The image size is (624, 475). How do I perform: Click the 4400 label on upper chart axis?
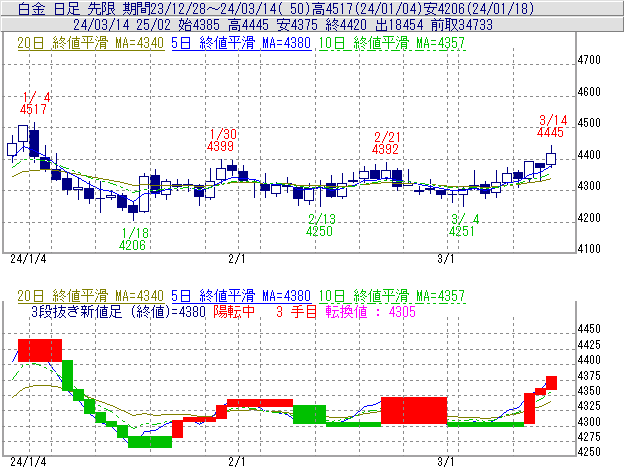[x=589, y=155]
